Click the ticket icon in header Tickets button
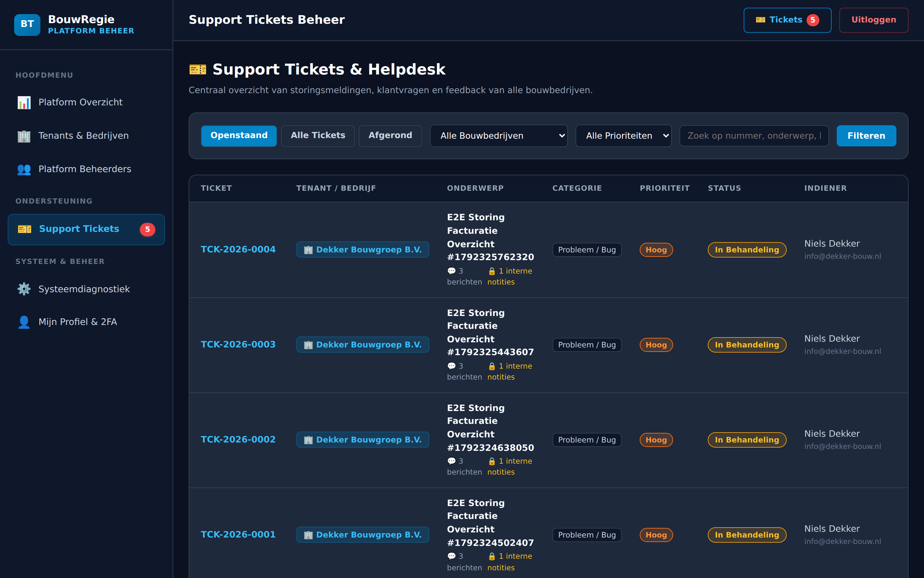Screen dimensions: 924x578 (761, 20)
